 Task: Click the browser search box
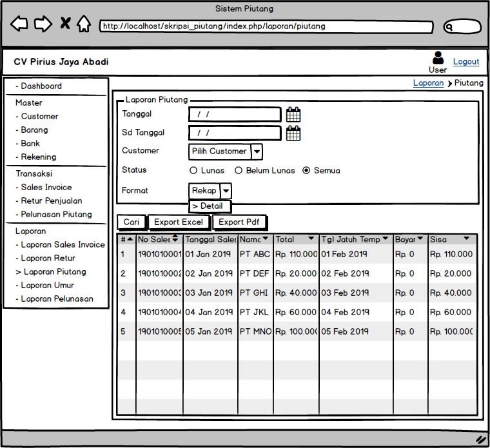pyautogui.click(x=462, y=27)
